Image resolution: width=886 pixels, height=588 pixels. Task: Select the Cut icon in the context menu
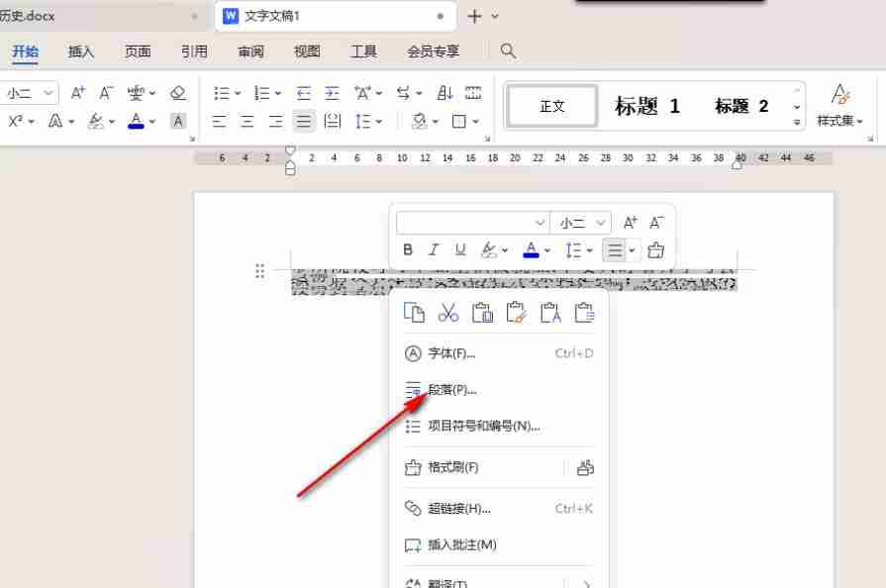coord(448,312)
